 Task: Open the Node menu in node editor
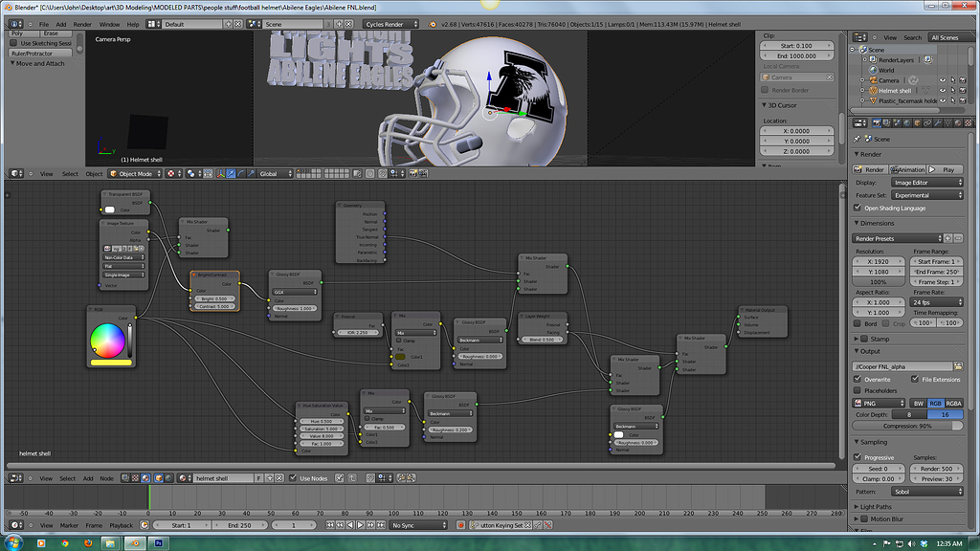pyautogui.click(x=107, y=478)
